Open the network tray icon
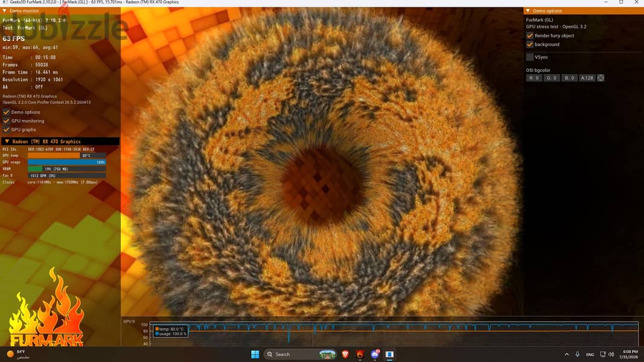644x362 pixels. 602,354
